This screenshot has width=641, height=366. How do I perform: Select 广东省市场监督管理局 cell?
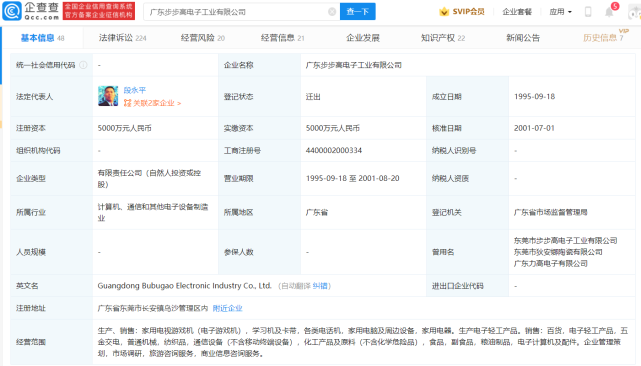tap(551, 212)
